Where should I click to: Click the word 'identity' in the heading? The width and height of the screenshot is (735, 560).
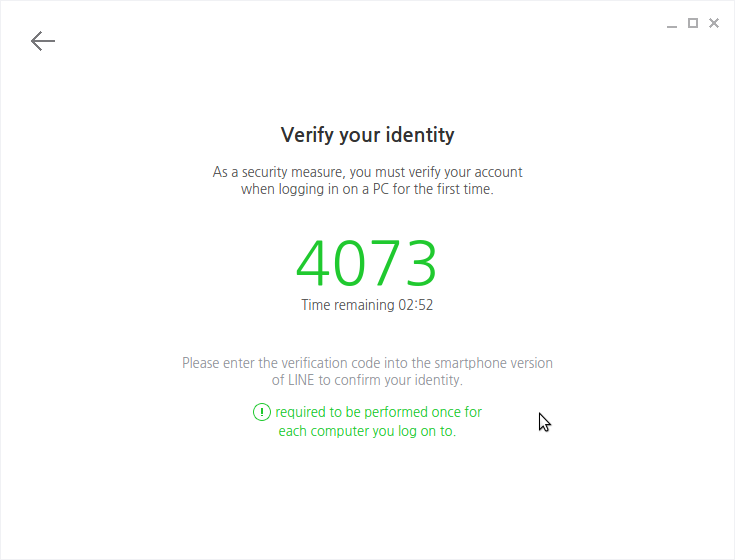point(420,135)
